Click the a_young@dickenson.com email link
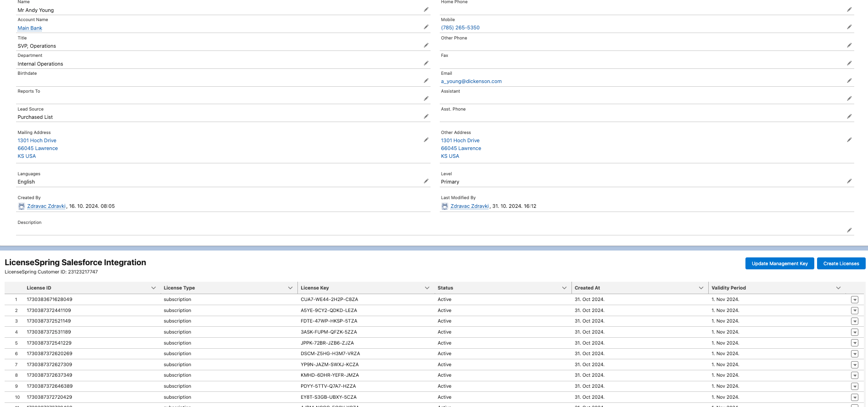The width and height of the screenshot is (868, 407). tap(471, 81)
